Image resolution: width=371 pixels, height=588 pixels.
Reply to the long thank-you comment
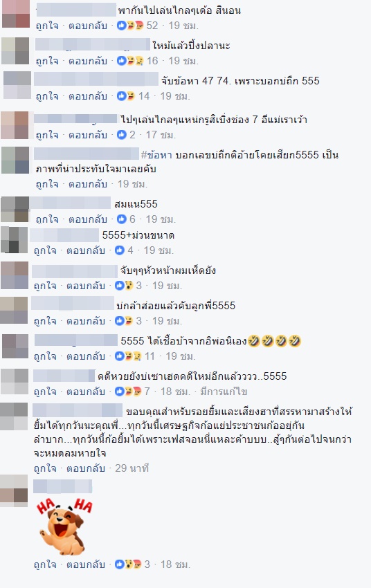point(86,468)
